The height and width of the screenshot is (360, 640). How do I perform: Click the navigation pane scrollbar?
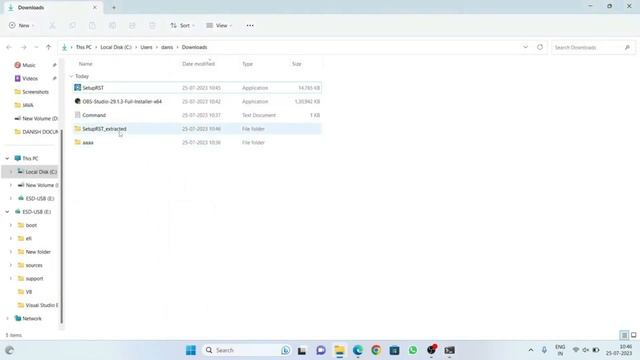[x=62, y=227]
